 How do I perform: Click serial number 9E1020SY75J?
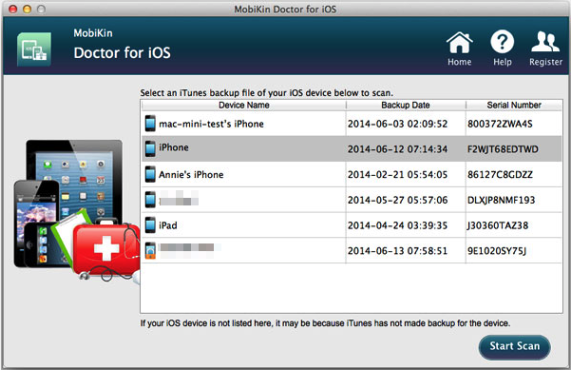pyautogui.click(x=497, y=251)
